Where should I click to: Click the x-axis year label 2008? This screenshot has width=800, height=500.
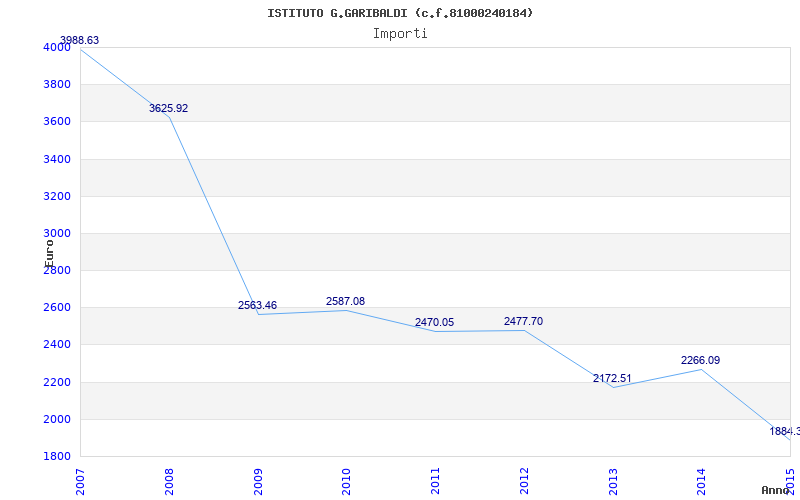[x=169, y=482]
